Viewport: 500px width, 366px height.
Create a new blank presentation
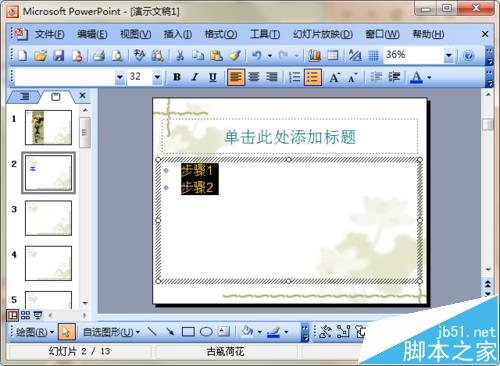tap(22, 55)
